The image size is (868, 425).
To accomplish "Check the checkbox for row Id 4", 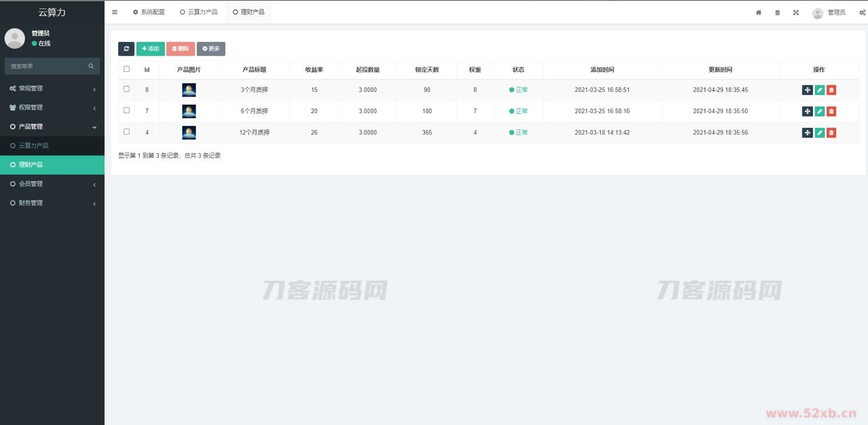I will (126, 132).
